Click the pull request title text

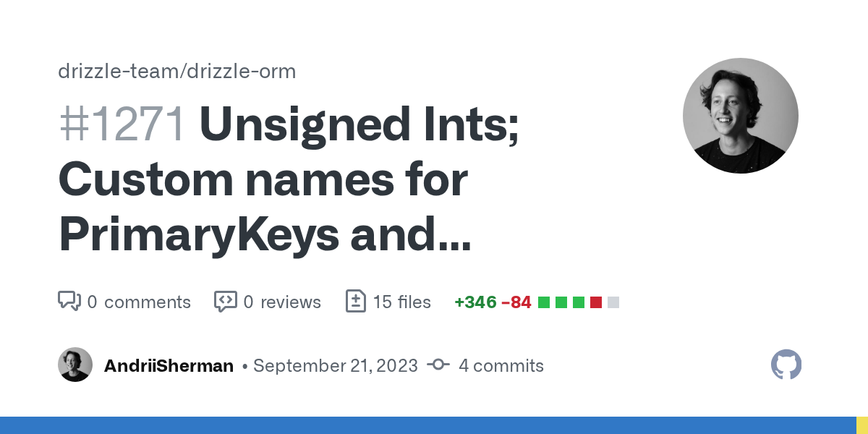click(289, 181)
